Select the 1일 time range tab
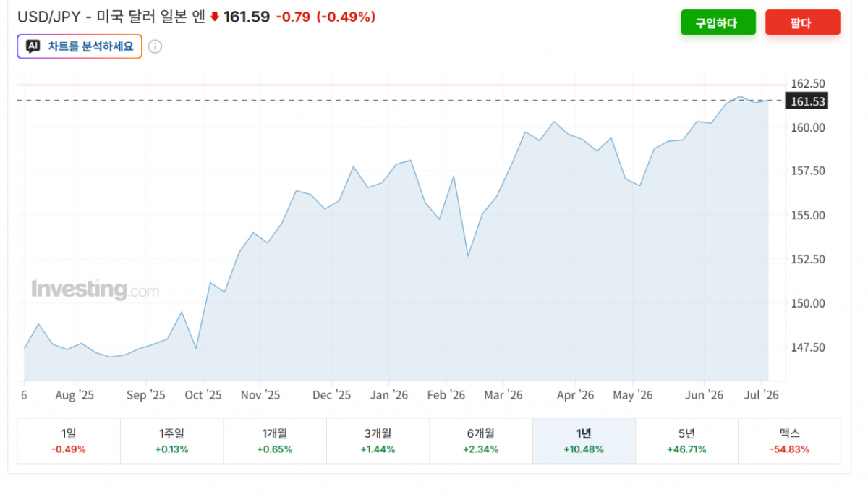868x500 pixels. 69,441
